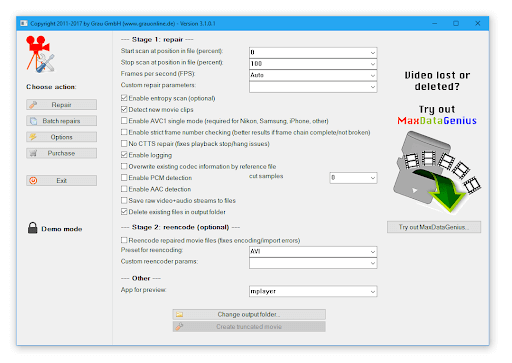Uncheck Delete existing files in output folder
Screen dimensions: 512x363
coord(124,212)
